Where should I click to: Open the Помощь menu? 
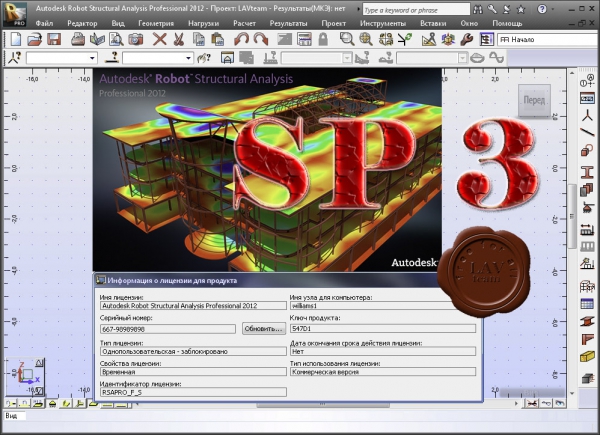507,23
